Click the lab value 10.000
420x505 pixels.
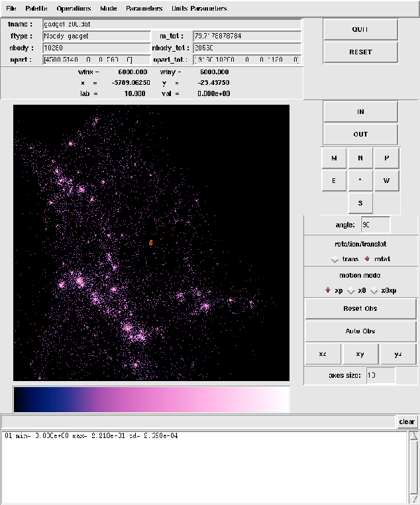click(135, 93)
